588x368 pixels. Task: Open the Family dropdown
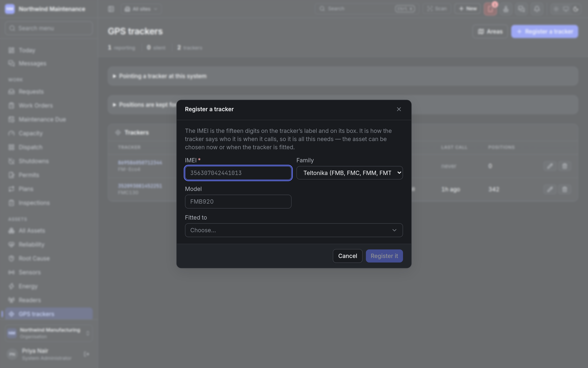(349, 173)
